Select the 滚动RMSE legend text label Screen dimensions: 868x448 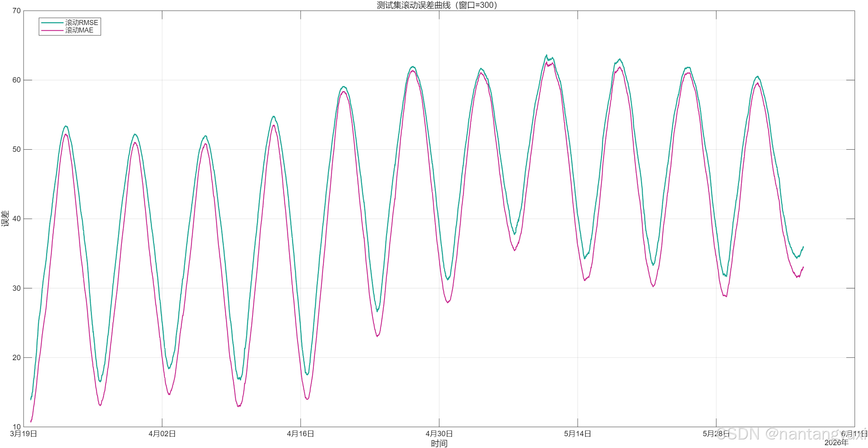(x=82, y=23)
